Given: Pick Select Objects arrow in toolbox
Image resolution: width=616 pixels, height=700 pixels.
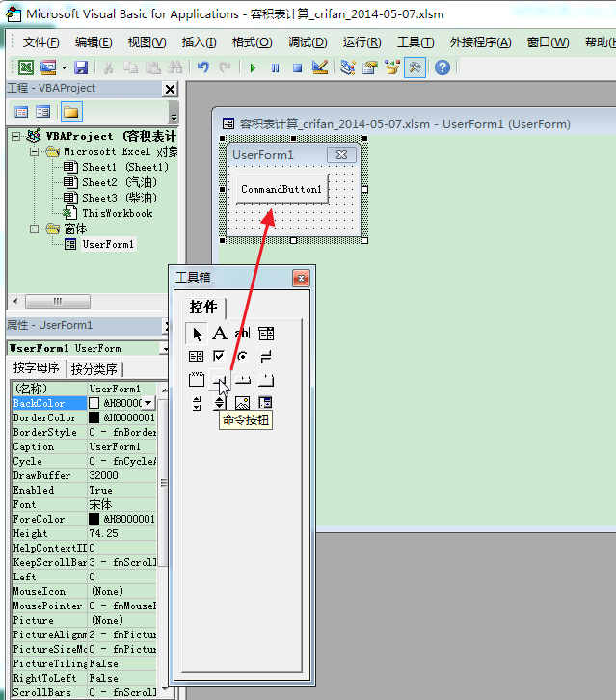Looking at the screenshot, I should (x=197, y=334).
